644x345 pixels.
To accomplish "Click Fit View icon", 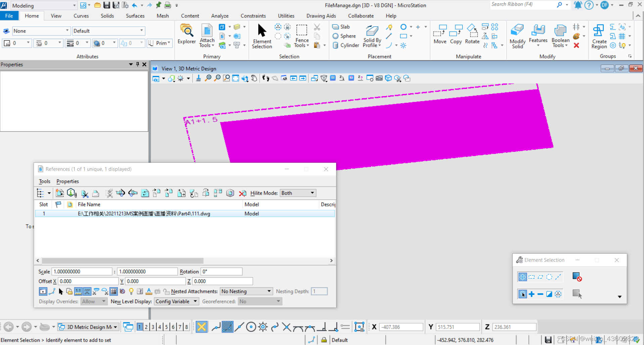I will (236, 78).
